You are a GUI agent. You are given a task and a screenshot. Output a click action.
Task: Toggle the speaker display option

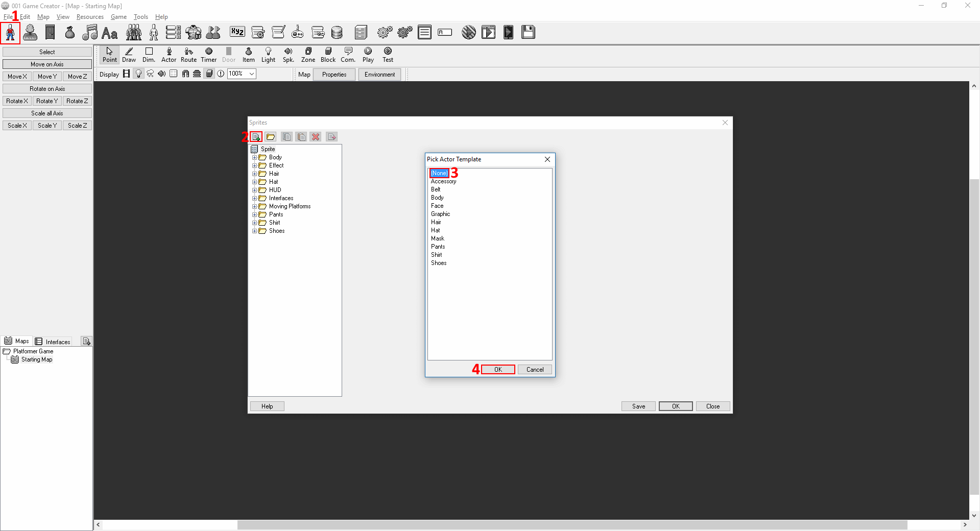tap(162, 74)
